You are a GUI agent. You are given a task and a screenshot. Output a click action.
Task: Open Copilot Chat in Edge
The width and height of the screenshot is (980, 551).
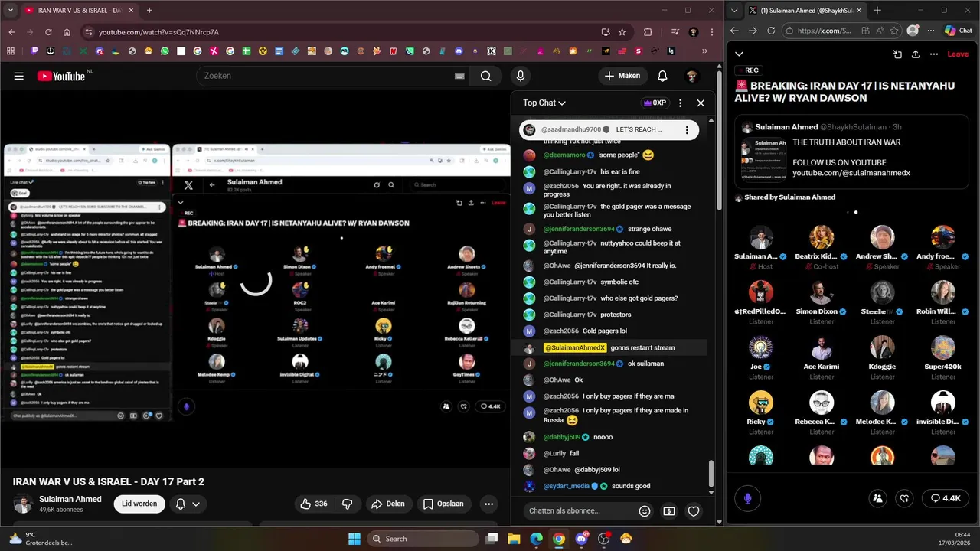pyautogui.click(x=959, y=31)
